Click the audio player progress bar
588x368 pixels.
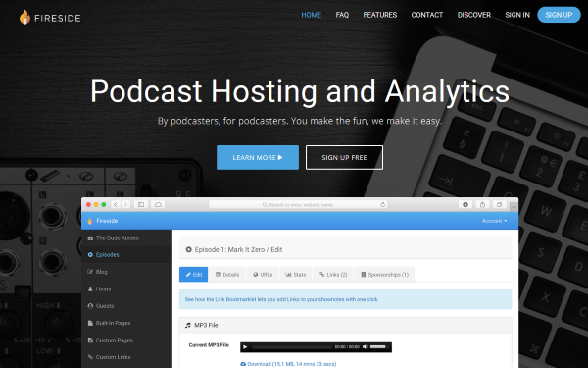tap(292, 347)
